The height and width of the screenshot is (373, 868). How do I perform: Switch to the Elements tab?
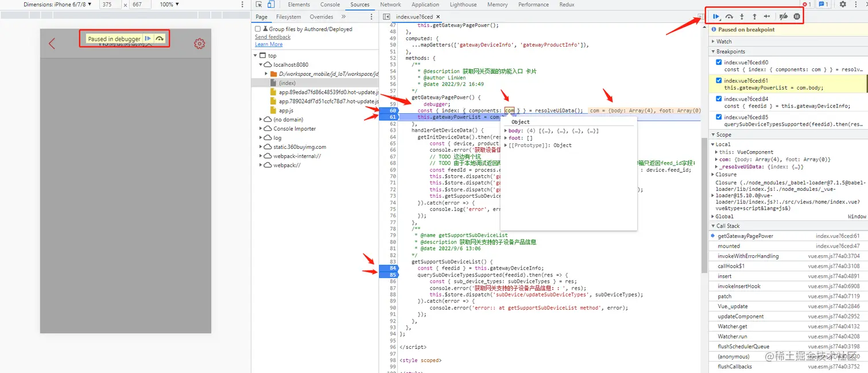click(x=299, y=4)
